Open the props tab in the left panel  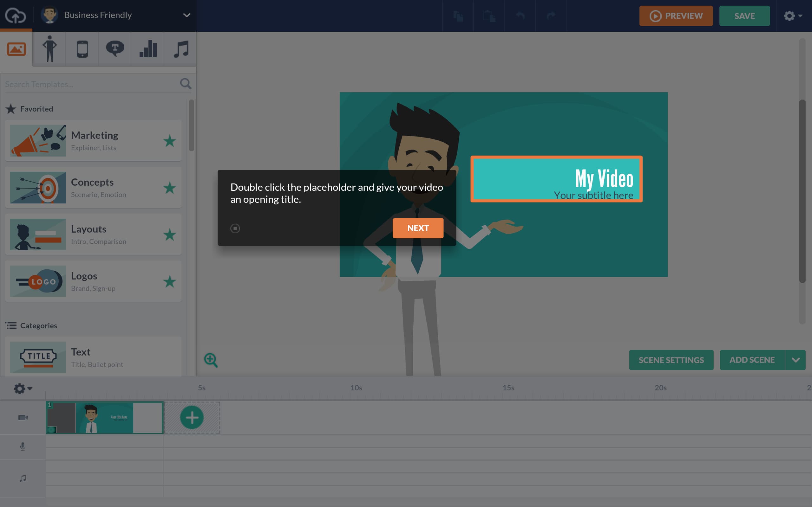coord(82,49)
